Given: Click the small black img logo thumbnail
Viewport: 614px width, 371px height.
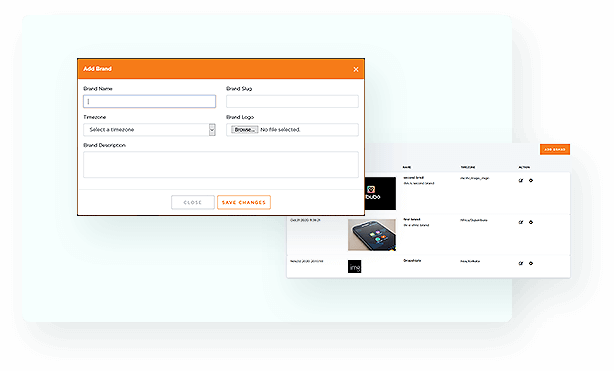Looking at the screenshot, I should (354, 266).
